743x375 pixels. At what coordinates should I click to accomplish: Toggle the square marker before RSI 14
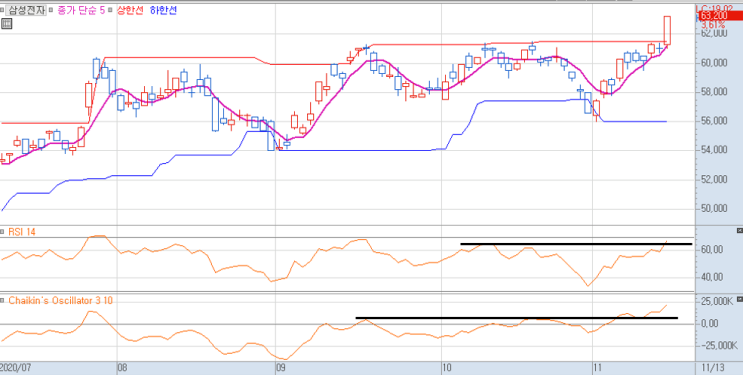point(3,232)
